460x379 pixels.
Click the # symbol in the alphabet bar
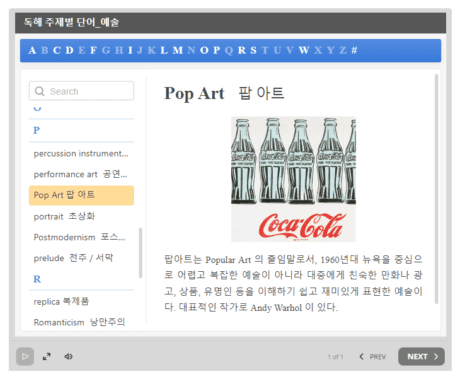click(354, 50)
